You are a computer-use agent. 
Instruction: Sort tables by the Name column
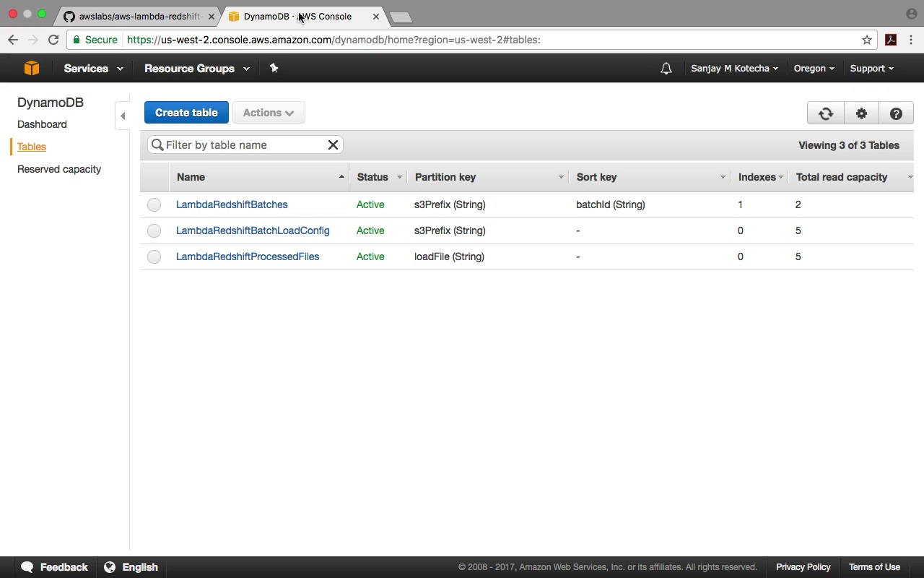259,177
